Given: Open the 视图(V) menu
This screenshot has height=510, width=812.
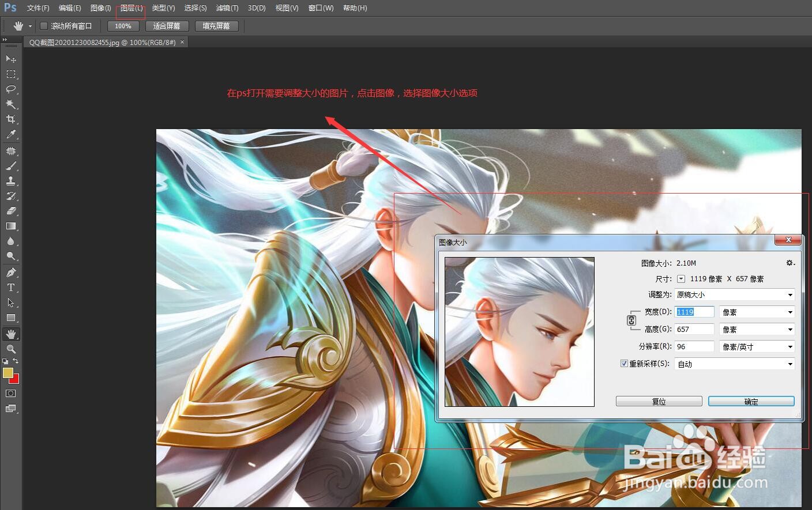Looking at the screenshot, I should [x=287, y=8].
